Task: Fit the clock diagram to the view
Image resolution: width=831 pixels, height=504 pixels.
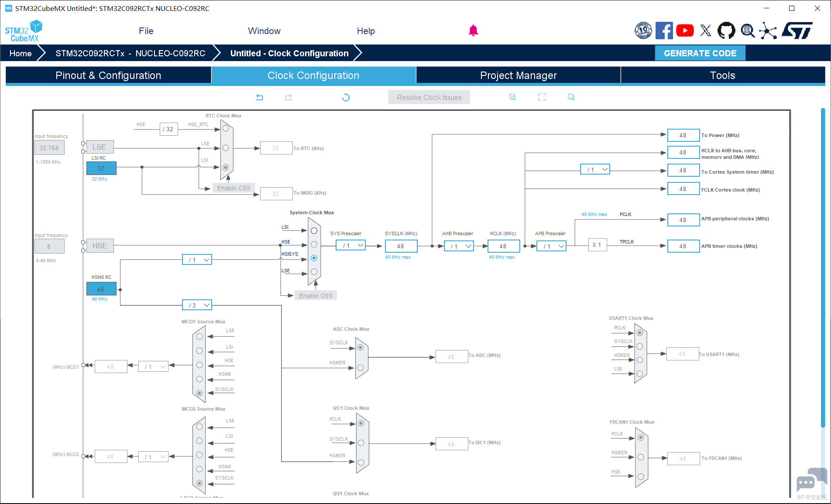Action: tap(542, 97)
